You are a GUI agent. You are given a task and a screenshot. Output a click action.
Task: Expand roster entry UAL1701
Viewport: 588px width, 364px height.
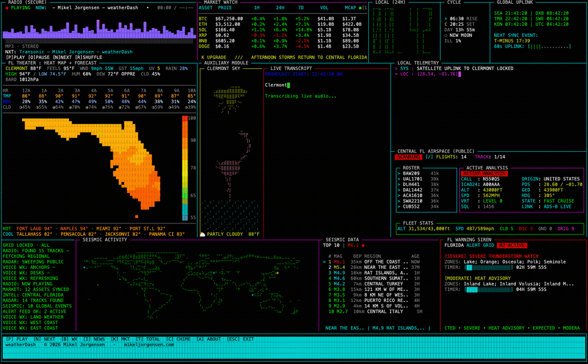[x=418, y=179]
